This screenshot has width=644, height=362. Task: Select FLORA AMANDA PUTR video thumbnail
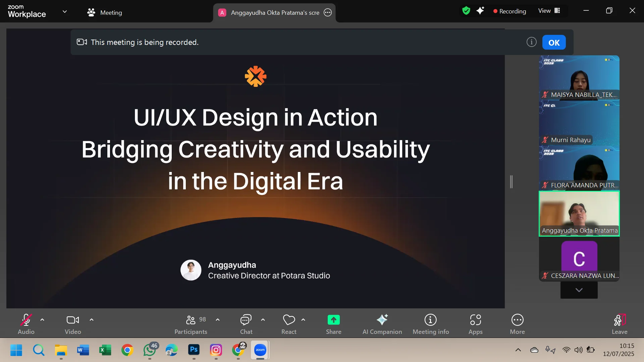pos(579,168)
